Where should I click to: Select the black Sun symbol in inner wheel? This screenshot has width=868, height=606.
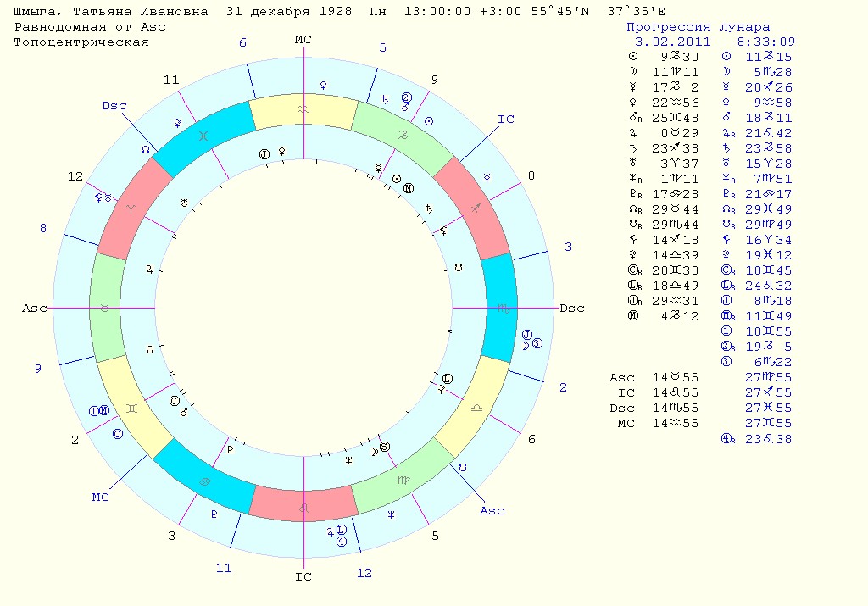coord(397,179)
